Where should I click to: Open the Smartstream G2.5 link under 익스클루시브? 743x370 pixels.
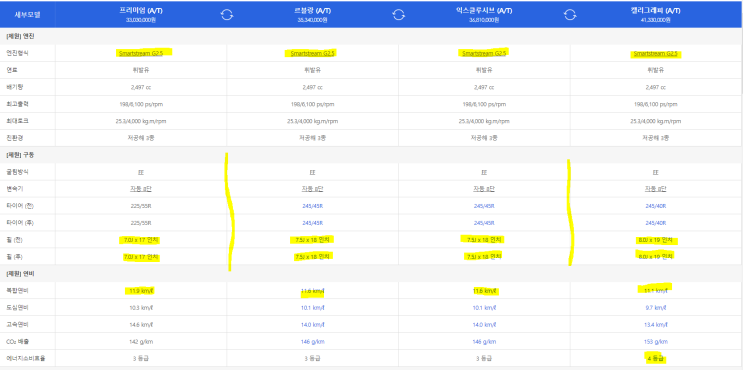pyautogui.click(x=484, y=53)
